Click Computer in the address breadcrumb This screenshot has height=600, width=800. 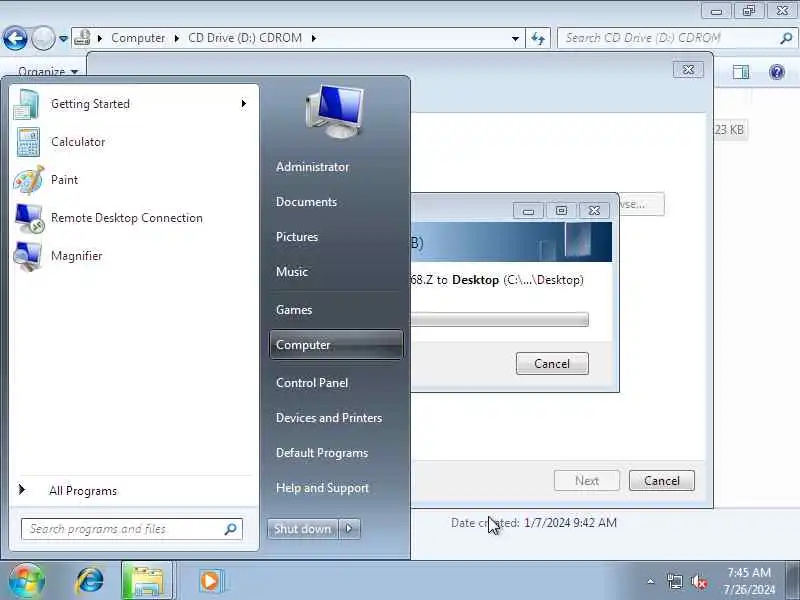point(138,38)
